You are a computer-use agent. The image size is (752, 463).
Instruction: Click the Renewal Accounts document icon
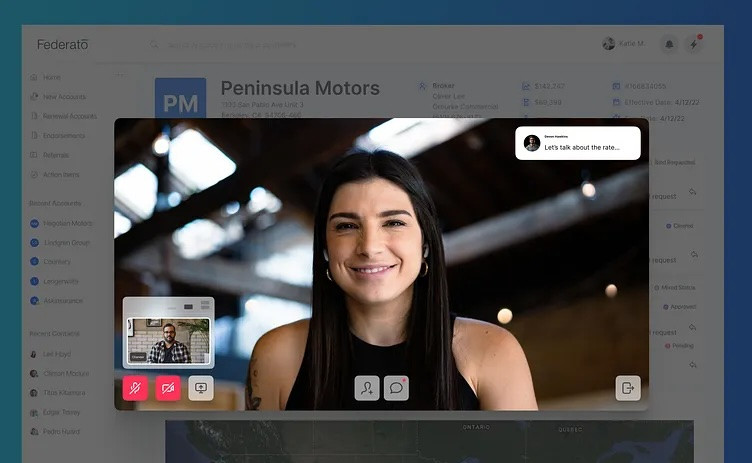pos(34,116)
